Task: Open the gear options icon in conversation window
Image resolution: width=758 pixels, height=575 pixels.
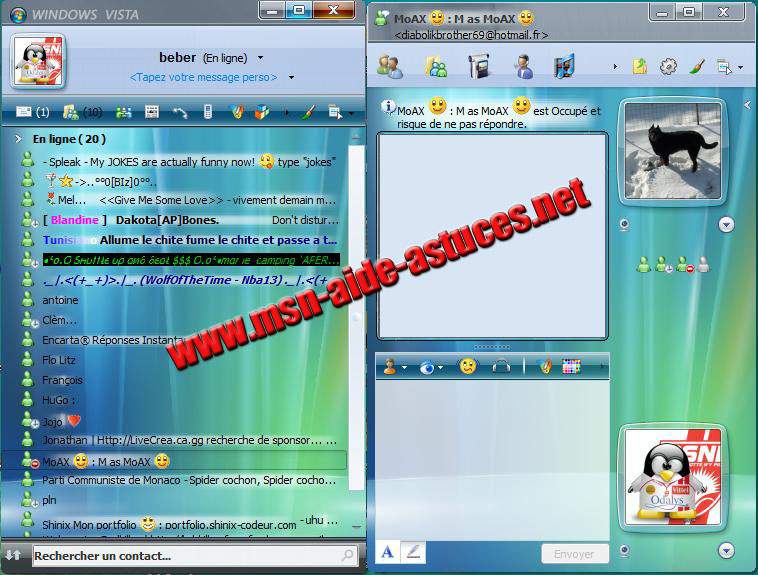Action: click(668, 66)
